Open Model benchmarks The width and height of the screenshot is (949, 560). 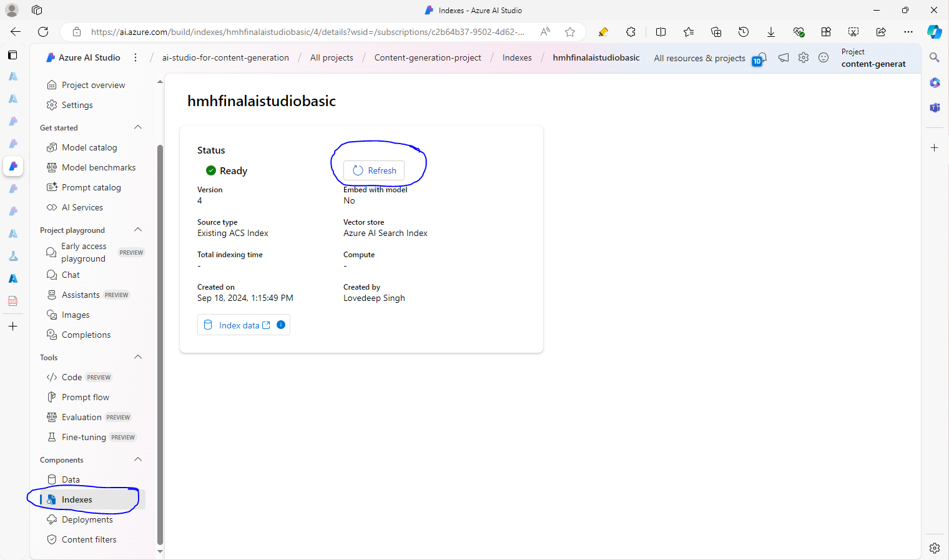[x=98, y=167]
